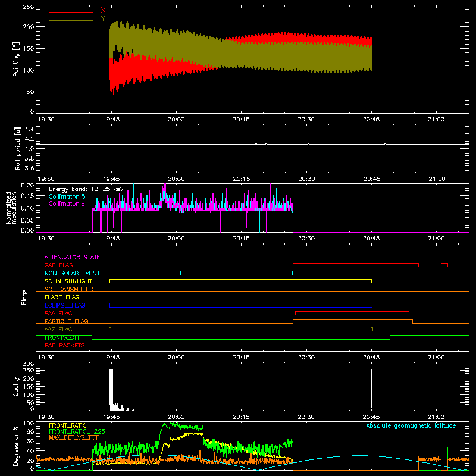This screenshot has height=476, width=476.
Task: Click the second AAZ_FLAG spike near 20:45
Action: [x=372, y=329]
